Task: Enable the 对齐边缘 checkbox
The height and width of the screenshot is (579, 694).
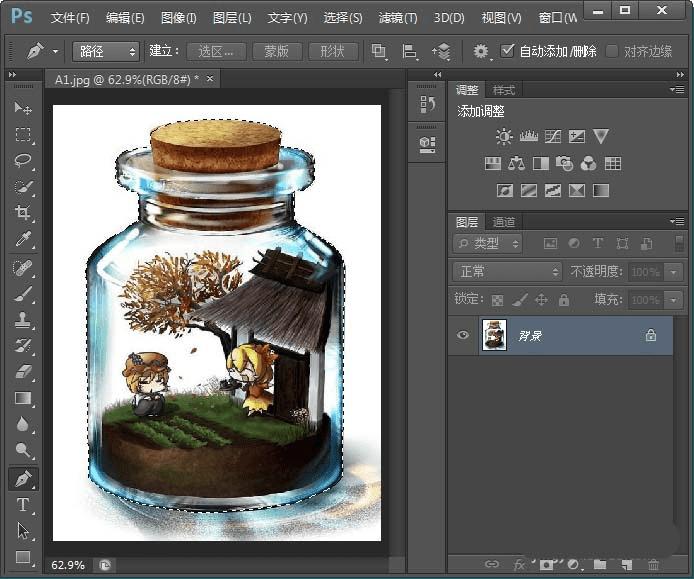Action: click(612, 50)
